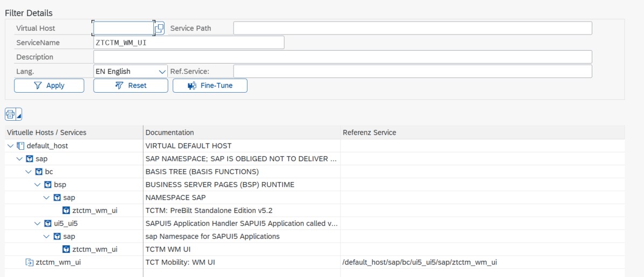Click the print icon above the service tree
The width and height of the screenshot is (644, 277).
[x=10, y=114]
